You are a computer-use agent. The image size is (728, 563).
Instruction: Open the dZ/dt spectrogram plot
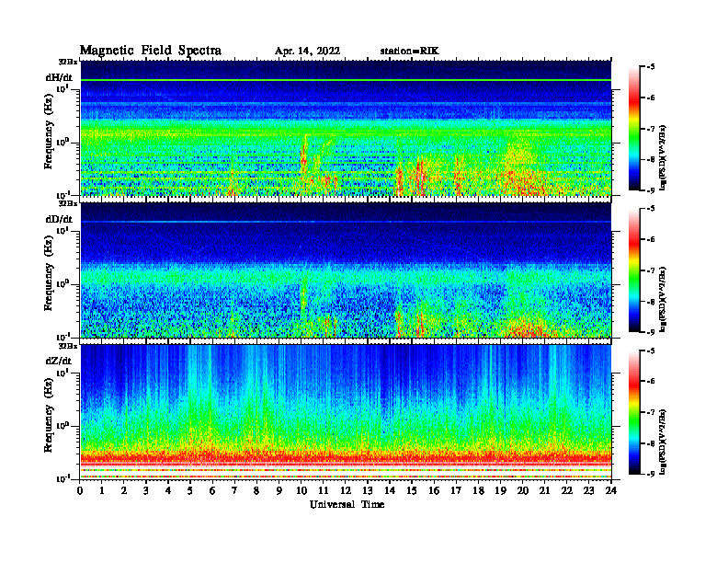click(x=346, y=411)
